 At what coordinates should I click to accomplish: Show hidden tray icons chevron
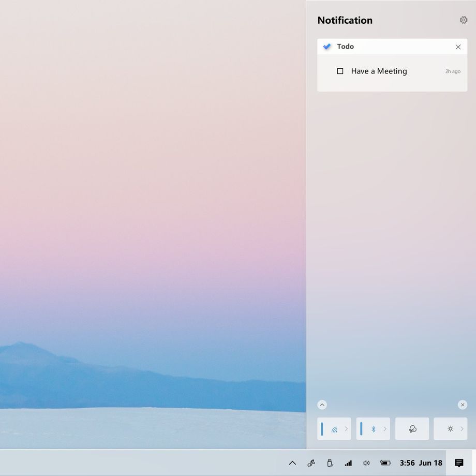tap(292, 463)
